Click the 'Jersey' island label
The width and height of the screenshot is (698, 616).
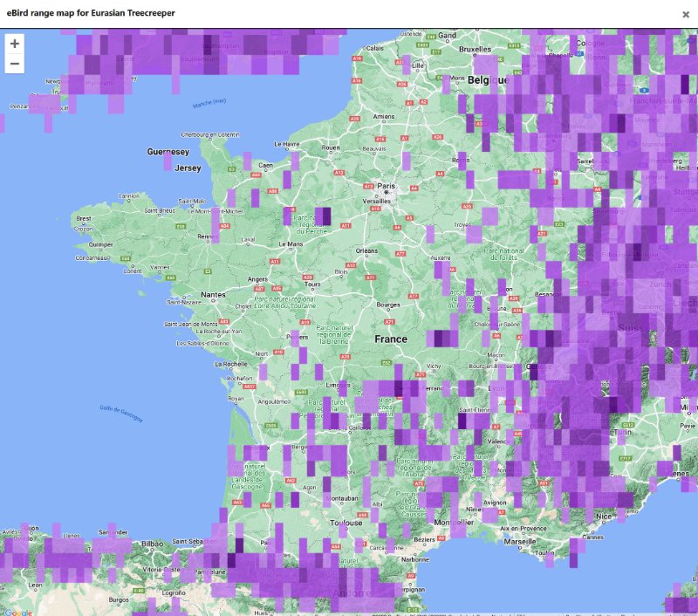[188, 168]
